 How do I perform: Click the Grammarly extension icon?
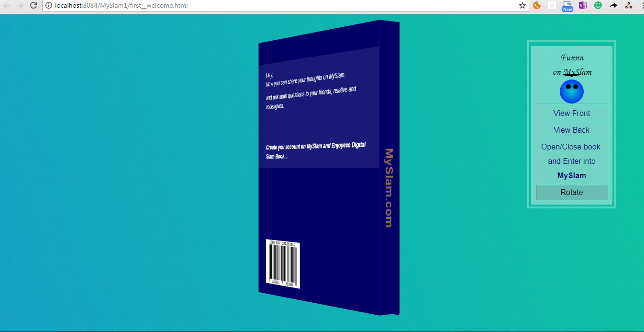click(x=598, y=6)
